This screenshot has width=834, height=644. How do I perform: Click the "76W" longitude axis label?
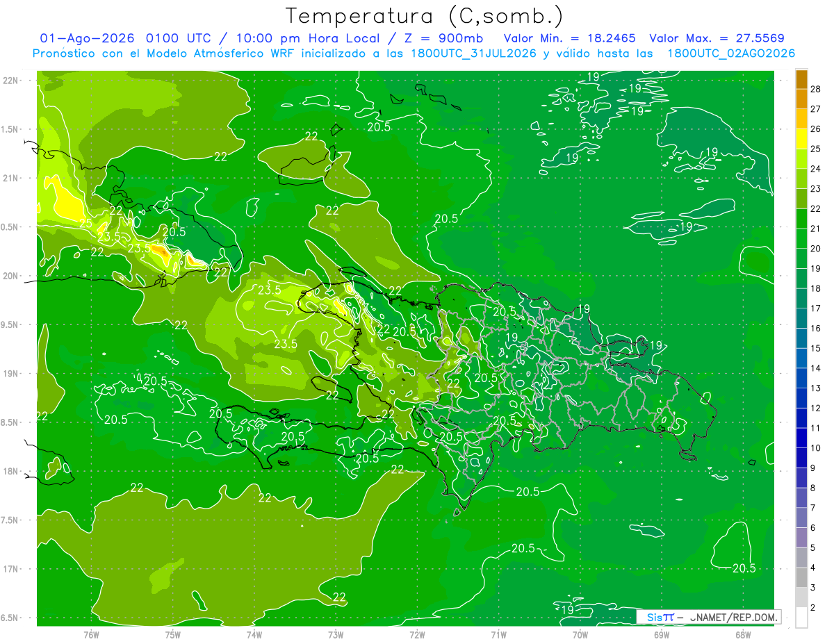pyautogui.click(x=91, y=634)
